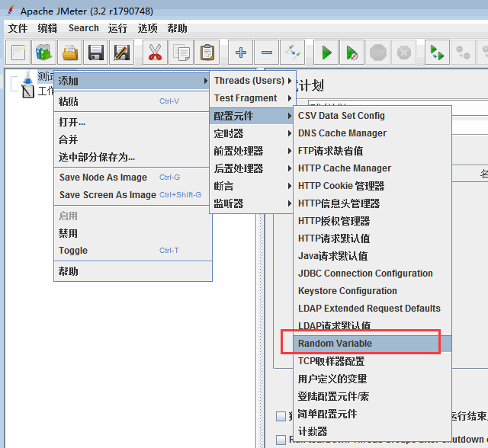Toggle checkbox left of 简单配置元件 row
This screenshot has width=488, height=448.
coord(281,416)
